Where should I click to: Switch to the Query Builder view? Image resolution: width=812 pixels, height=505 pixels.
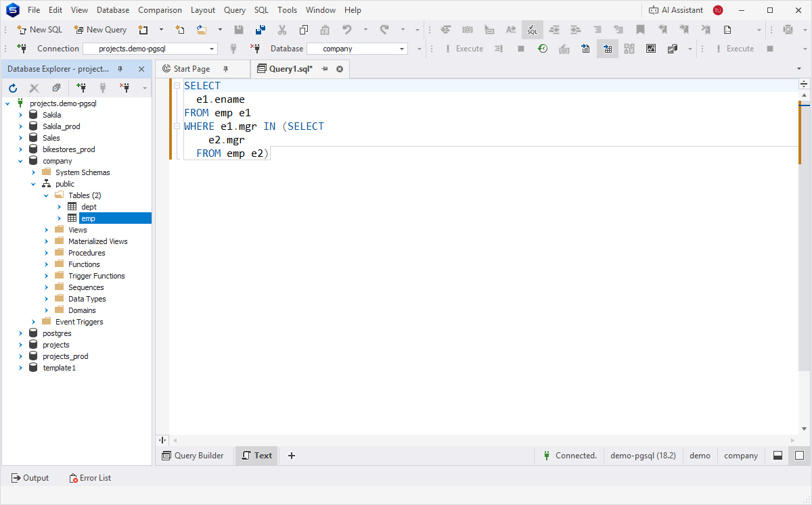coord(193,456)
